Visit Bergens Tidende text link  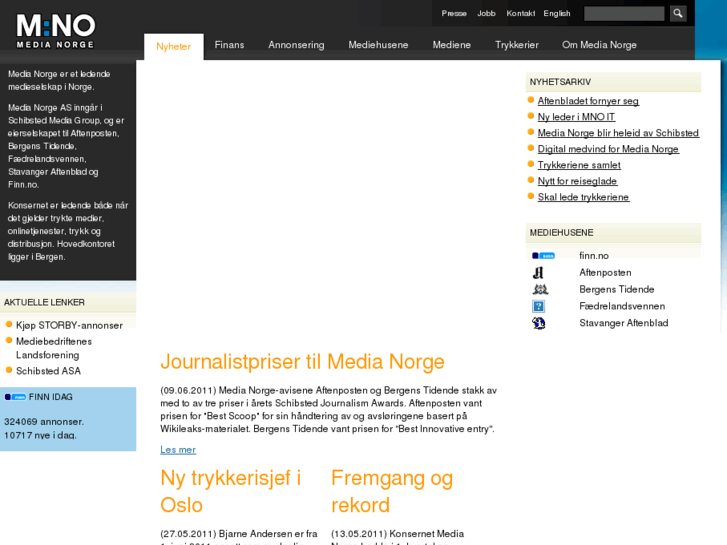pyautogui.click(x=617, y=289)
